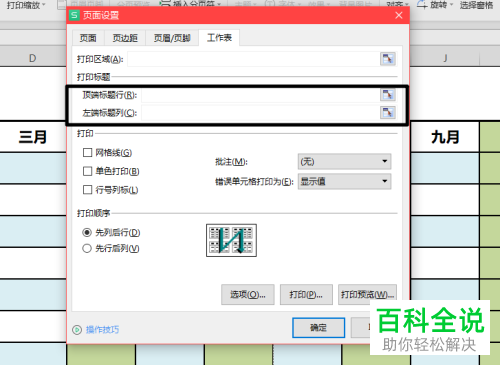Open the 操作技巧 link
This screenshot has height=365, width=500.
[x=102, y=330]
